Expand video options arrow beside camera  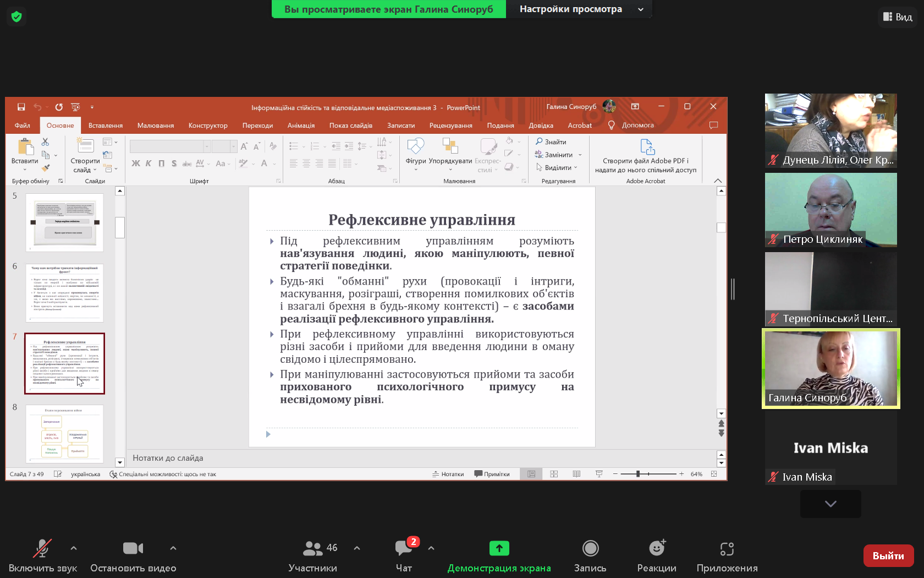[x=173, y=548]
